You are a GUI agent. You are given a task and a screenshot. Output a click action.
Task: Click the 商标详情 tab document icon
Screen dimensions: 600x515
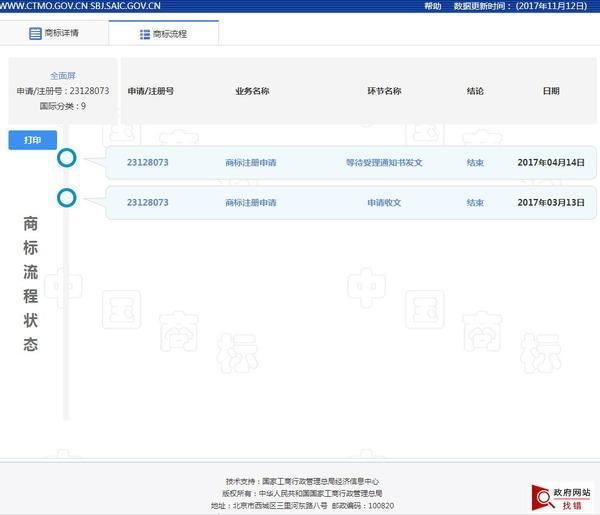[35, 33]
